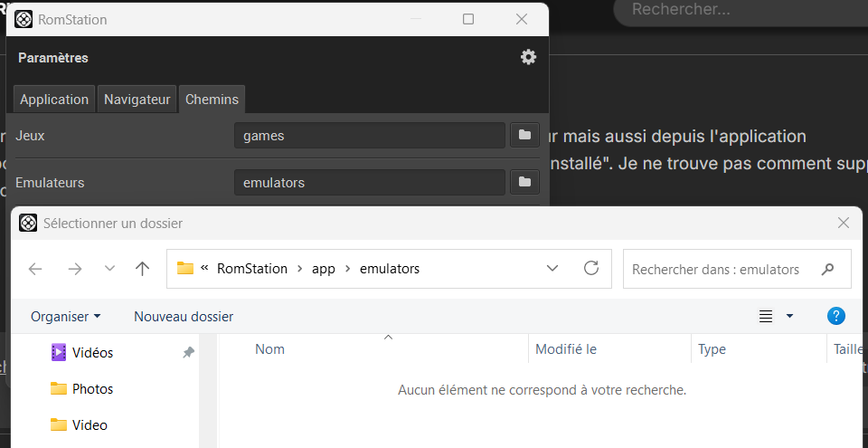The image size is (868, 448).
Task: Sort by the Modifié le column header
Action: click(x=566, y=349)
